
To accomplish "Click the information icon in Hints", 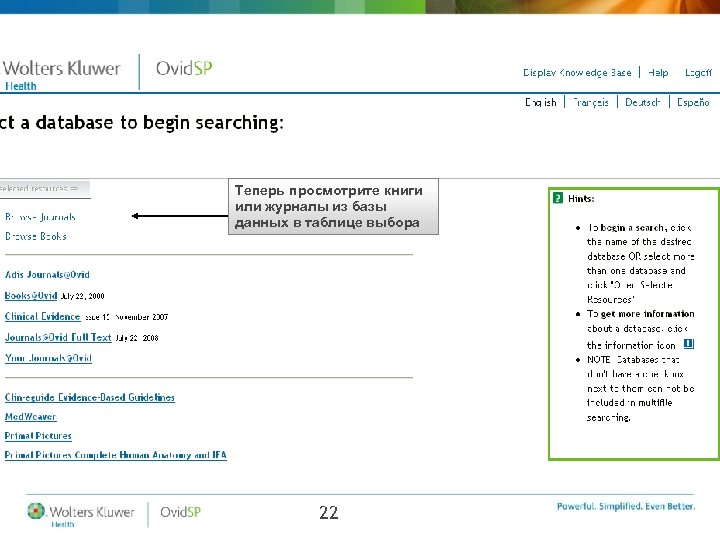I will tap(689, 343).
